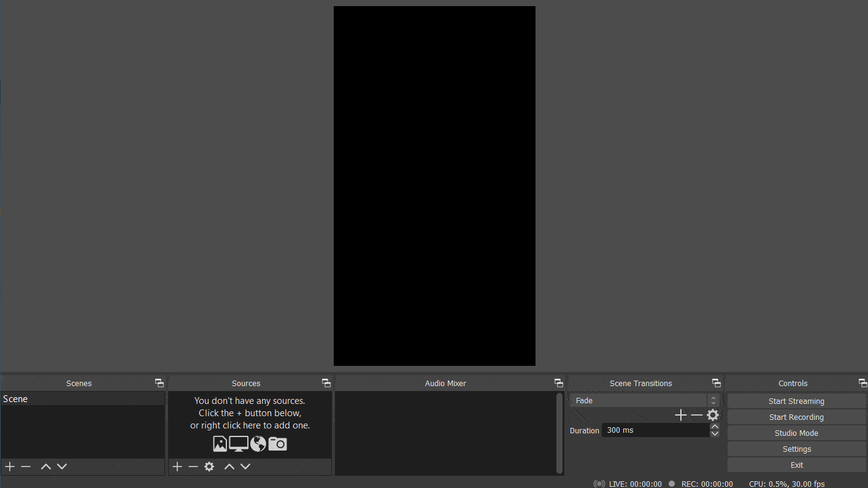Remove selected scene with minus icon
868x488 pixels.
tap(26, 467)
